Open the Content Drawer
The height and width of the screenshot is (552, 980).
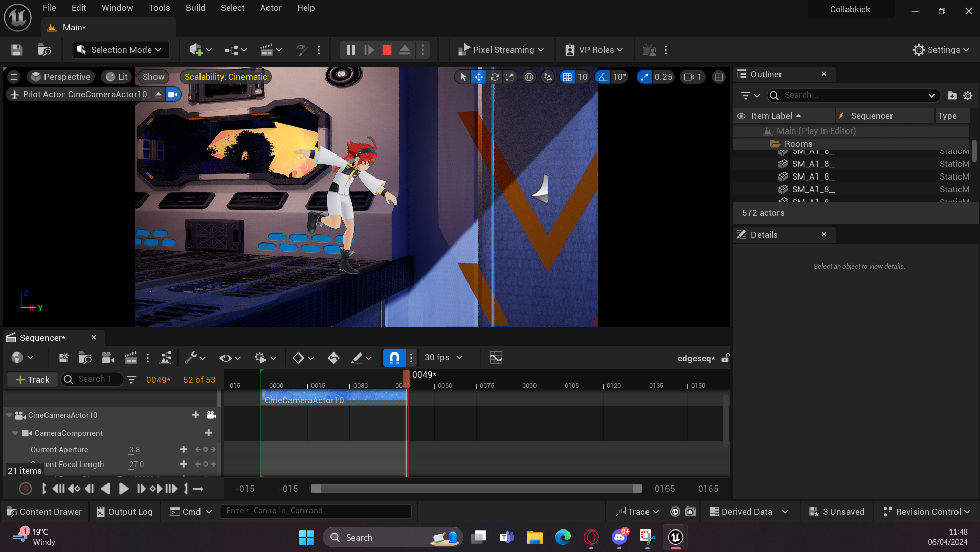44,512
